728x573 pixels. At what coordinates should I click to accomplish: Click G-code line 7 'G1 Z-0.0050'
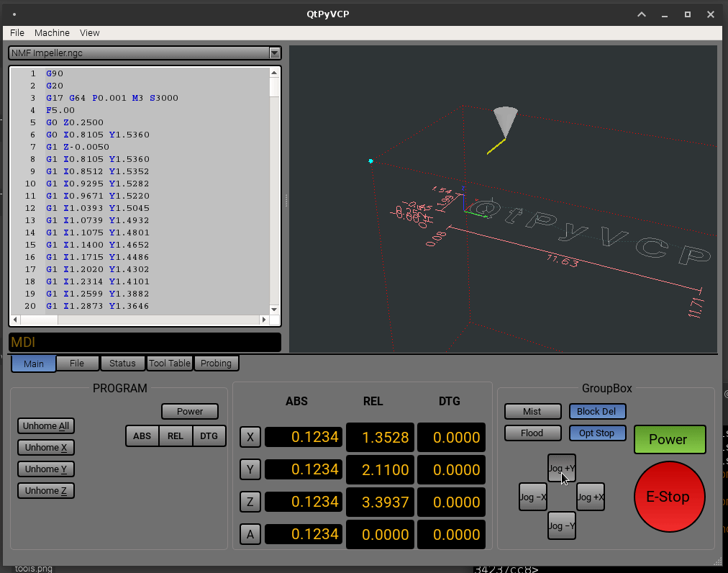coord(78,147)
